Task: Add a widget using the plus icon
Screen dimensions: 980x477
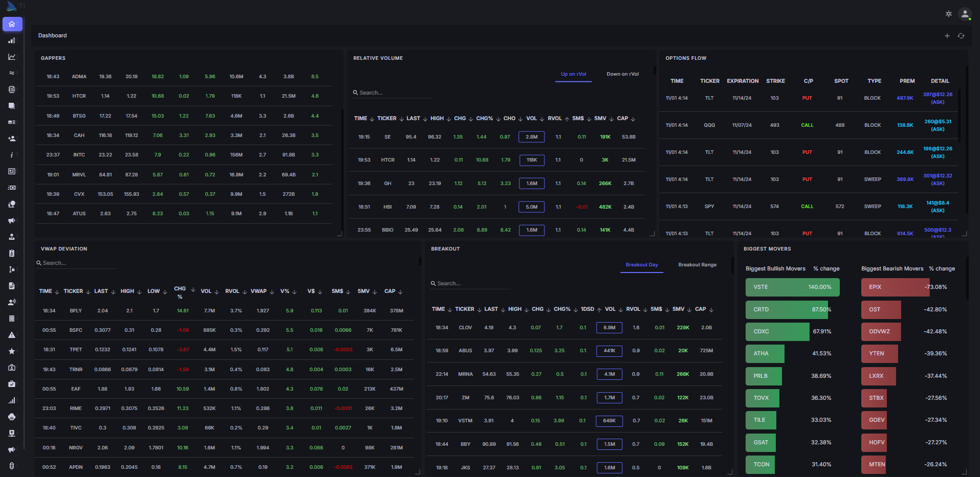Action: [x=947, y=36]
